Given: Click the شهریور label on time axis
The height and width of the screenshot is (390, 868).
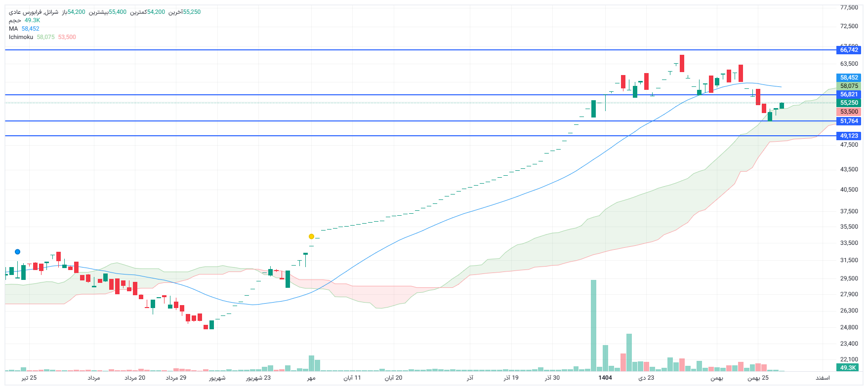Looking at the screenshot, I should 217,378.
